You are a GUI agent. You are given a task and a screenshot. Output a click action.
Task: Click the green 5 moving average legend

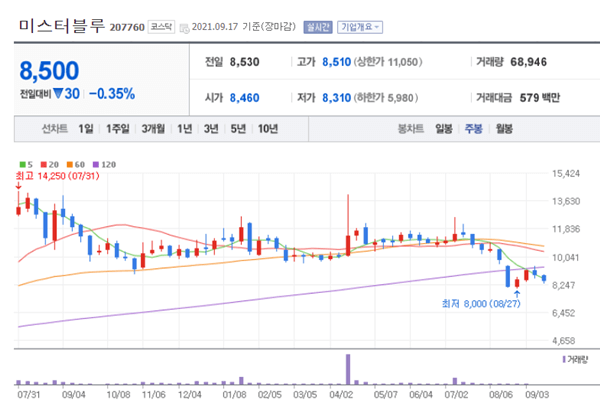26,164
